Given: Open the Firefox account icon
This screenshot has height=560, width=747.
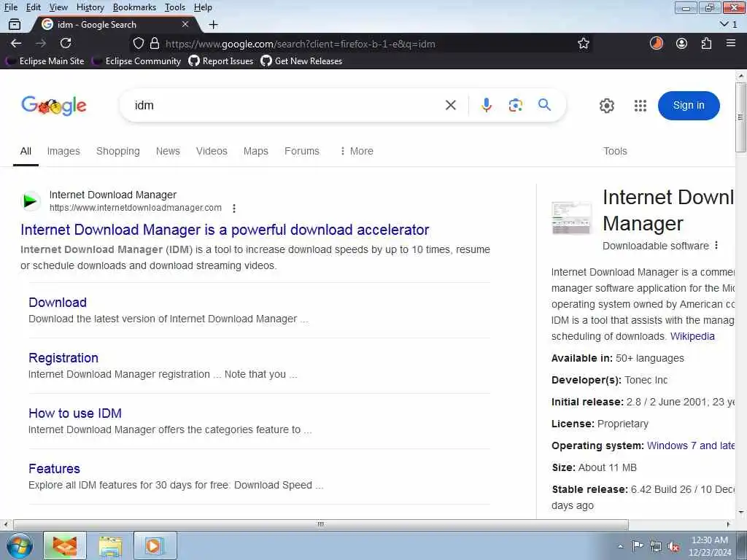Looking at the screenshot, I should coord(682,43).
